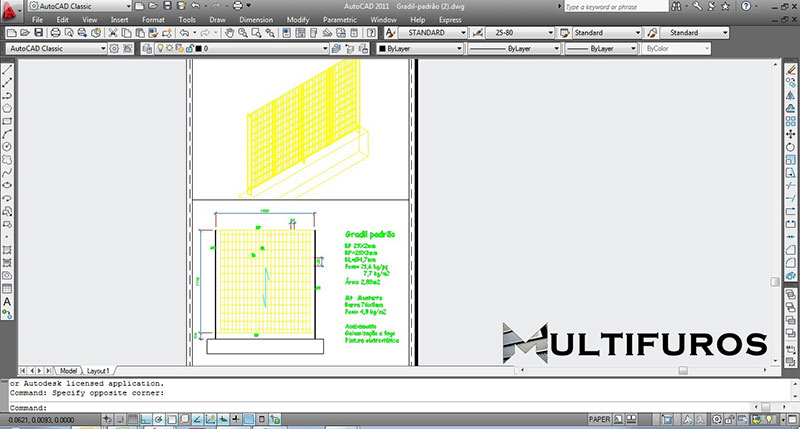800x429 pixels.
Task: Select the Line tool in Draw toolbar
Action: click(x=7, y=69)
